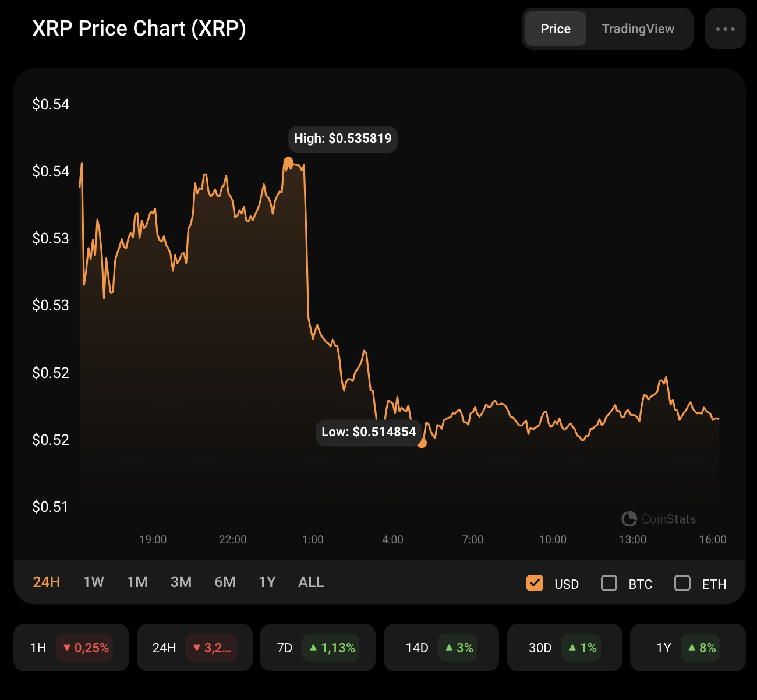Display the 1Y chart range
Screen dimensions: 757x700
[x=267, y=582]
